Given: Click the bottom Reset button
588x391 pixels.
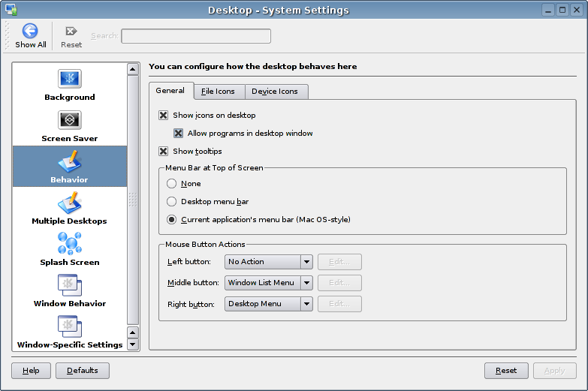Looking at the screenshot, I should coord(506,371).
